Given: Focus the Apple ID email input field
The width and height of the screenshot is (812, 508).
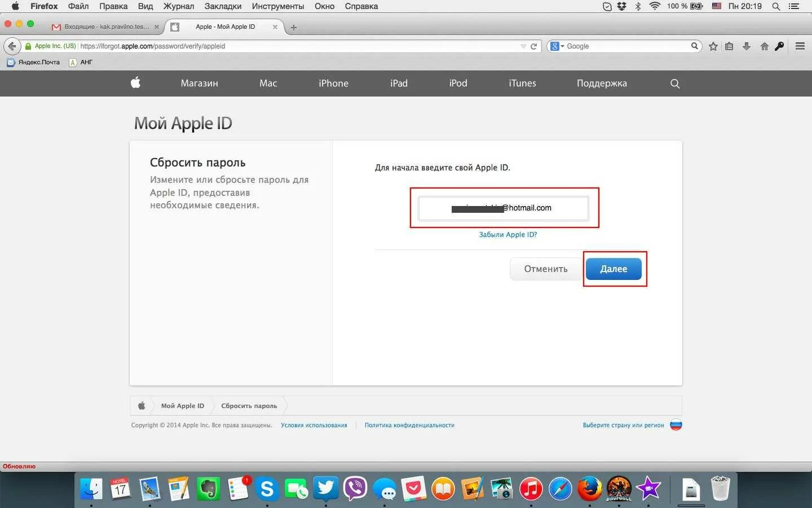Looking at the screenshot, I should click(503, 208).
